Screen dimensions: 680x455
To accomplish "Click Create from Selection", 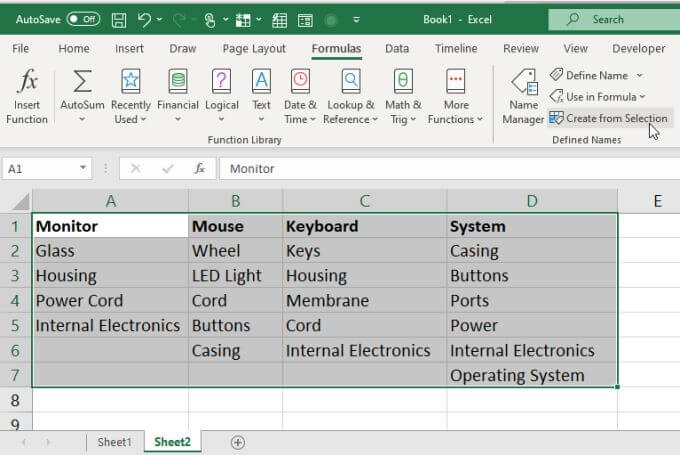I will pos(608,118).
